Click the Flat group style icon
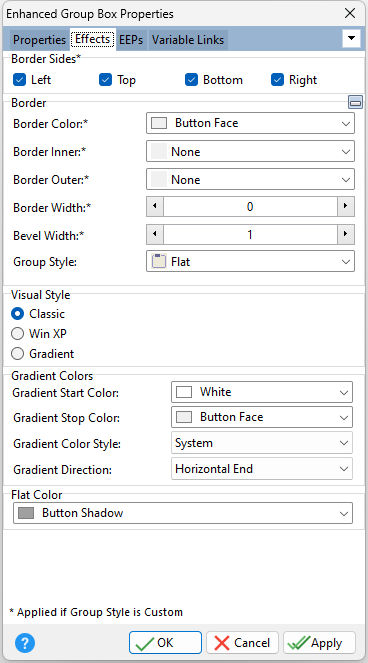 pos(159,262)
